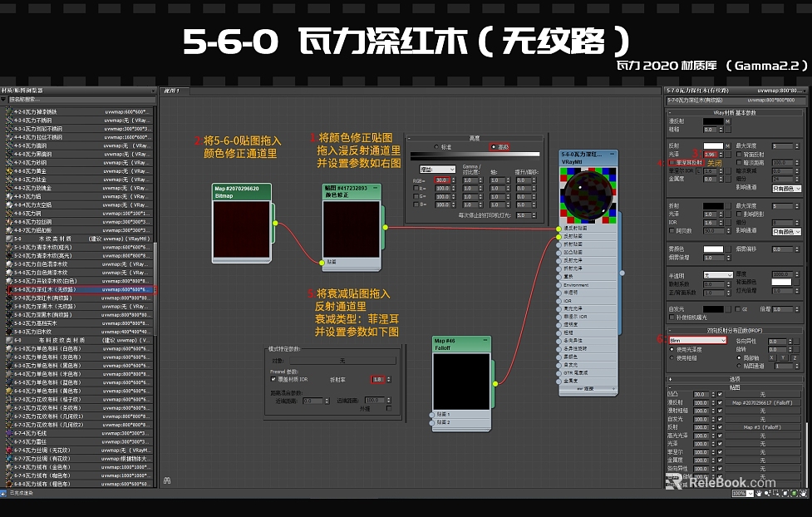
Task: Open the zoom percentage 100% dropdown
Action: tap(743, 494)
